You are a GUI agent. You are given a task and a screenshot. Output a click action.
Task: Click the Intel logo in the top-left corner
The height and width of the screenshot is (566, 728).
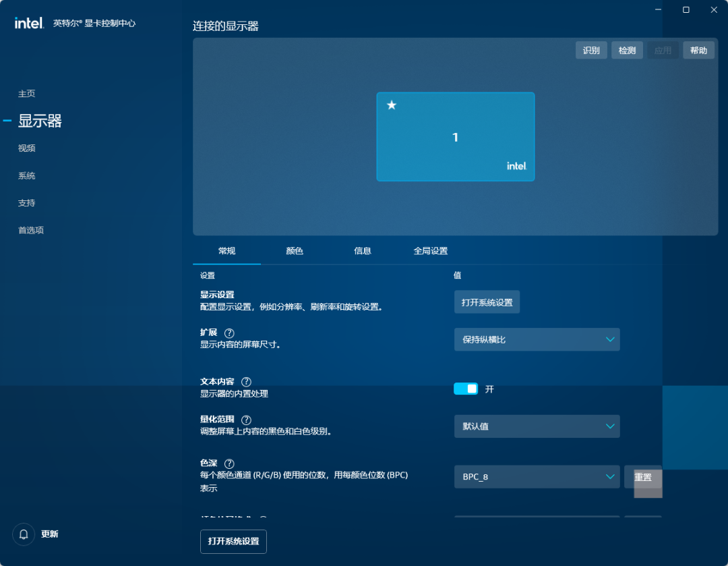[27, 21]
